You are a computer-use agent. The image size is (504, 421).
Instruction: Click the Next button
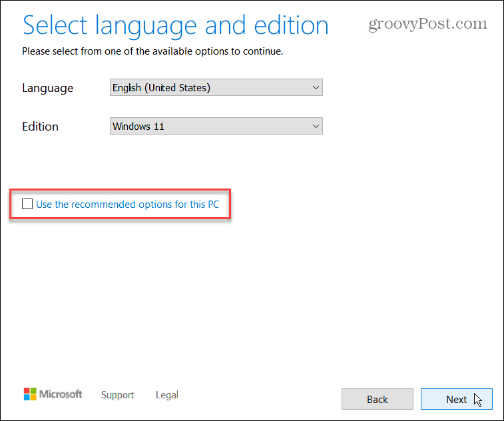coord(457,399)
